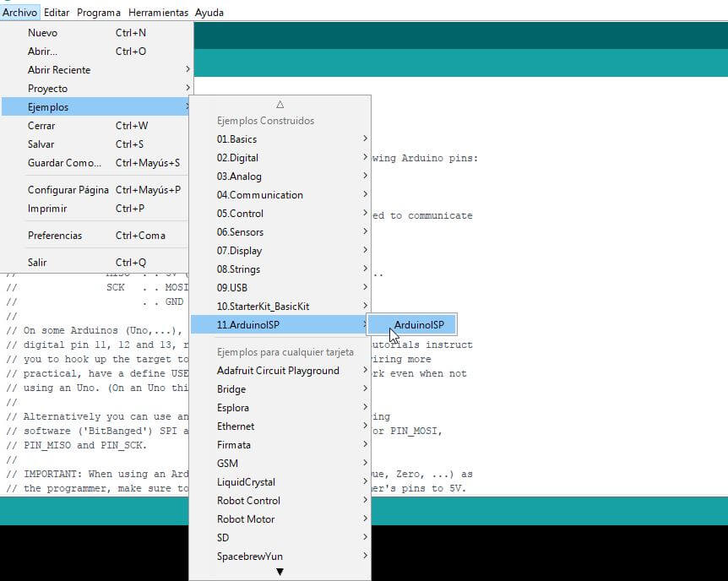Expand the 03.Analog examples
728x581 pixels.
point(280,176)
